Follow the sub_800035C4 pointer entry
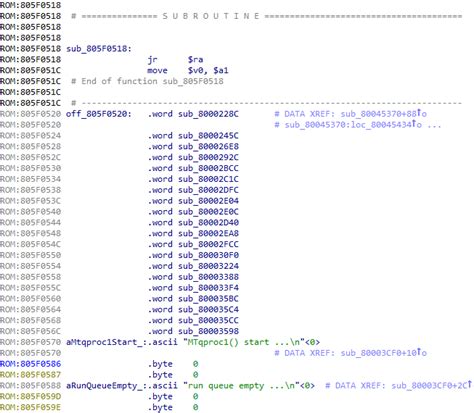The width and height of the screenshot is (474, 413). point(208,310)
